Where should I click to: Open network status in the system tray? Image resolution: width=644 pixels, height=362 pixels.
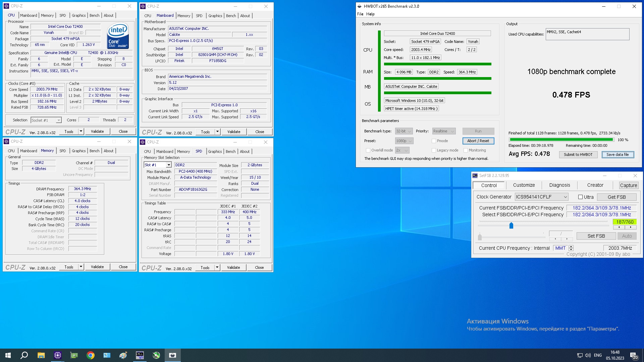click(x=580, y=355)
